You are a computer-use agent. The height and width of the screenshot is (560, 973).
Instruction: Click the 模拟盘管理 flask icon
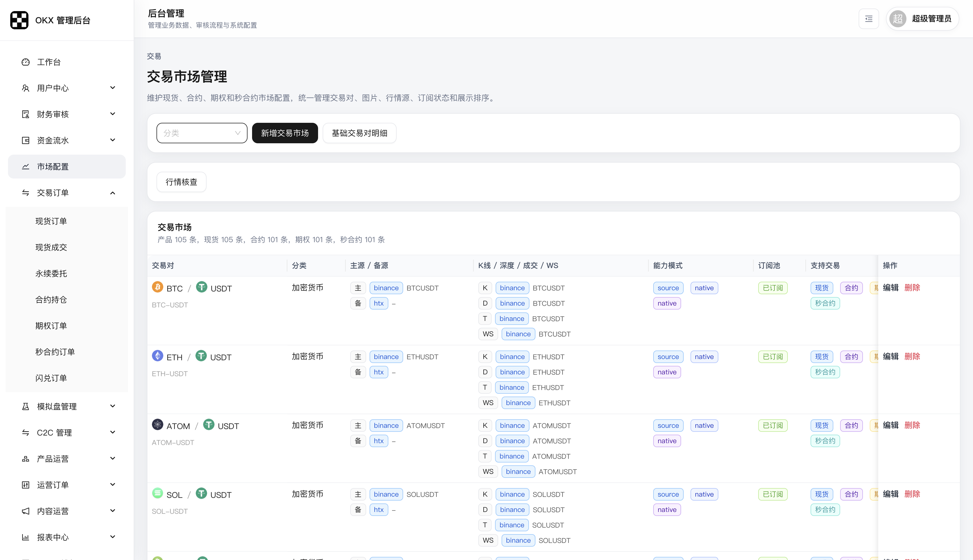click(25, 406)
